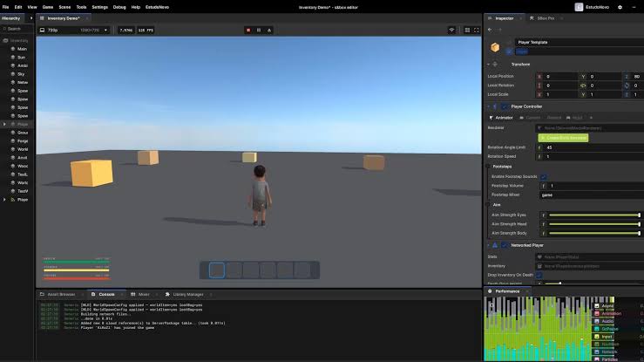Toggle Drop Inventory On Death checkbox
The width and height of the screenshot is (644, 362).
point(539,275)
